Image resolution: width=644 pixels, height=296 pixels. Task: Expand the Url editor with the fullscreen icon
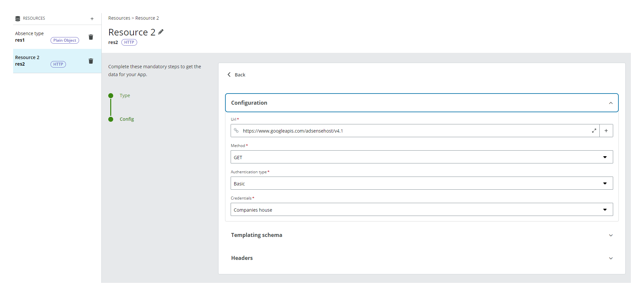594,130
